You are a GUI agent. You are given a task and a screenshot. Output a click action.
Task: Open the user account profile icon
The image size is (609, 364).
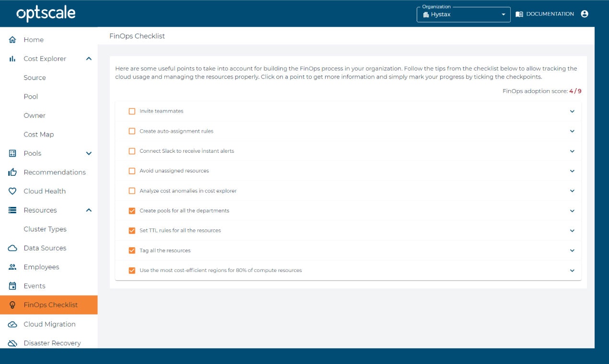point(584,14)
